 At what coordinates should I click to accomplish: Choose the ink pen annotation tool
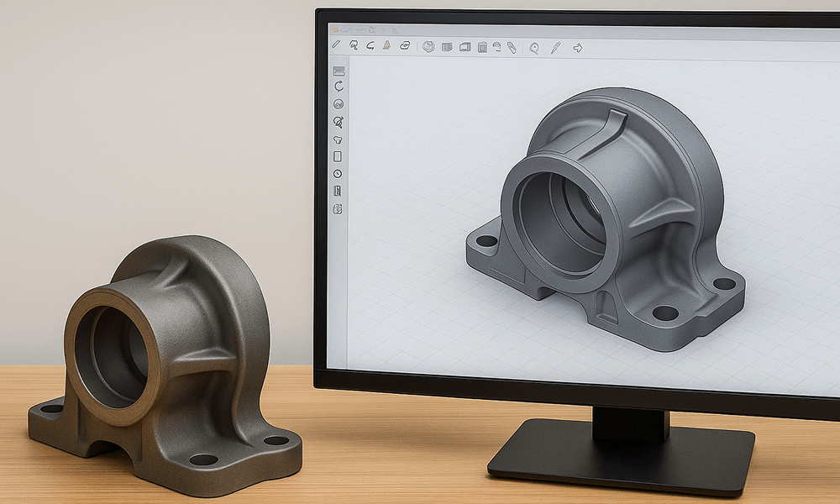pyautogui.click(x=555, y=46)
